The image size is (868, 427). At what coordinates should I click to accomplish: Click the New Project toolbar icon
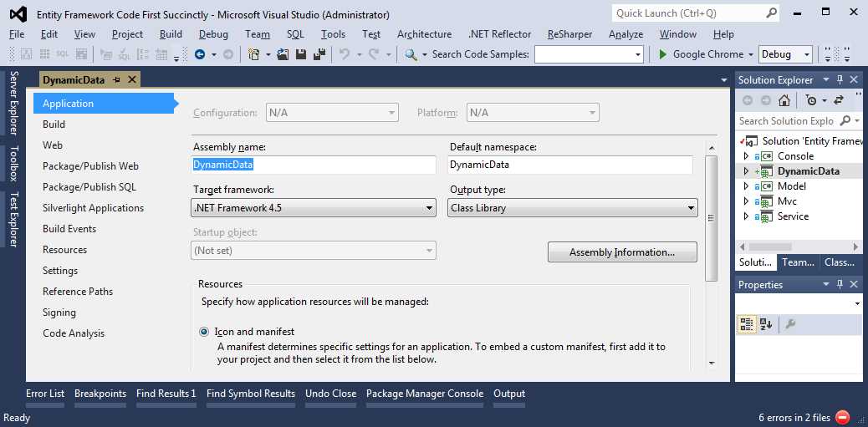254,54
